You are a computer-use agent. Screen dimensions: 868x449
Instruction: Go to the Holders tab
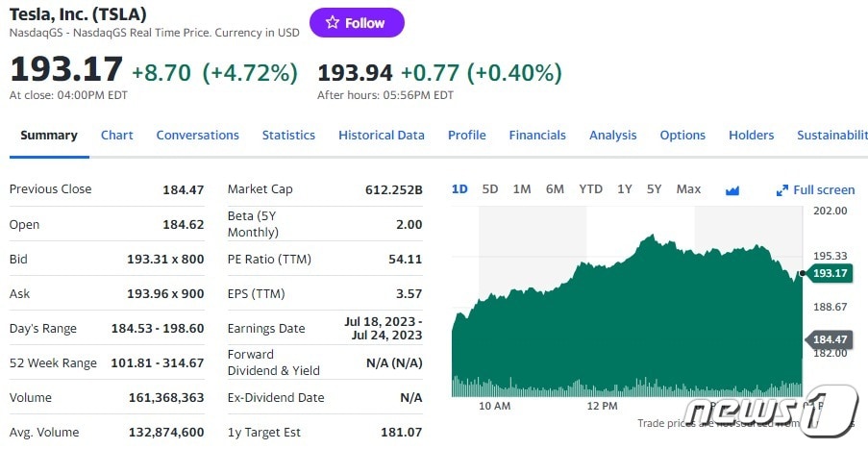(751, 136)
